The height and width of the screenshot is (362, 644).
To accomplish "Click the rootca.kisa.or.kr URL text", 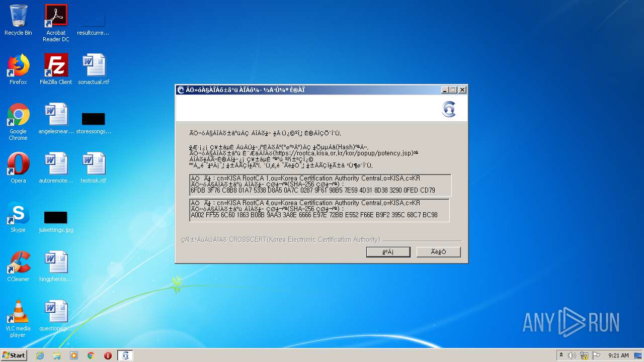I will pos(343,152).
